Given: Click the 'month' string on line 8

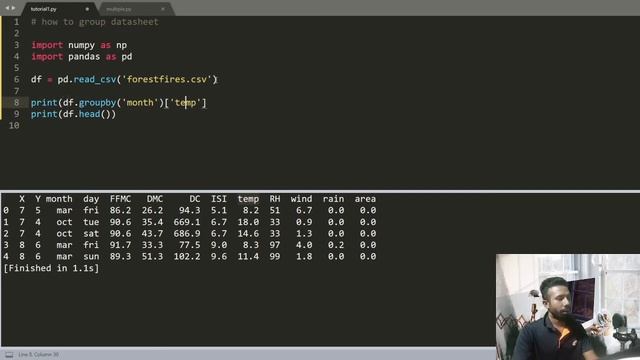Looking at the screenshot, I should pos(140,102).
